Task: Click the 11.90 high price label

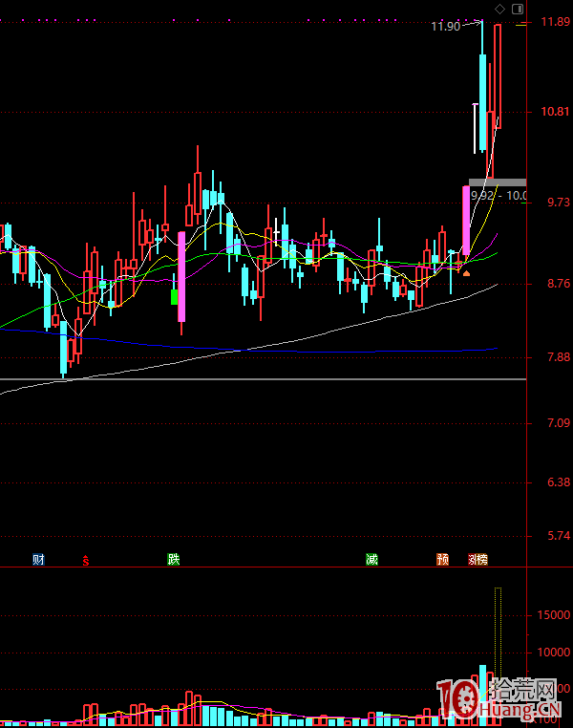Action: (x=445, y=27)
